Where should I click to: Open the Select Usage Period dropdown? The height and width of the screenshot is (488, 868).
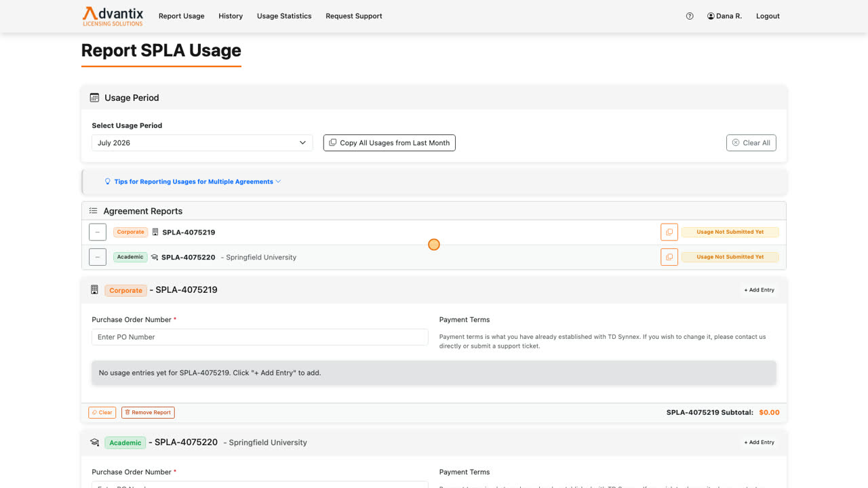tap(202, 143)
